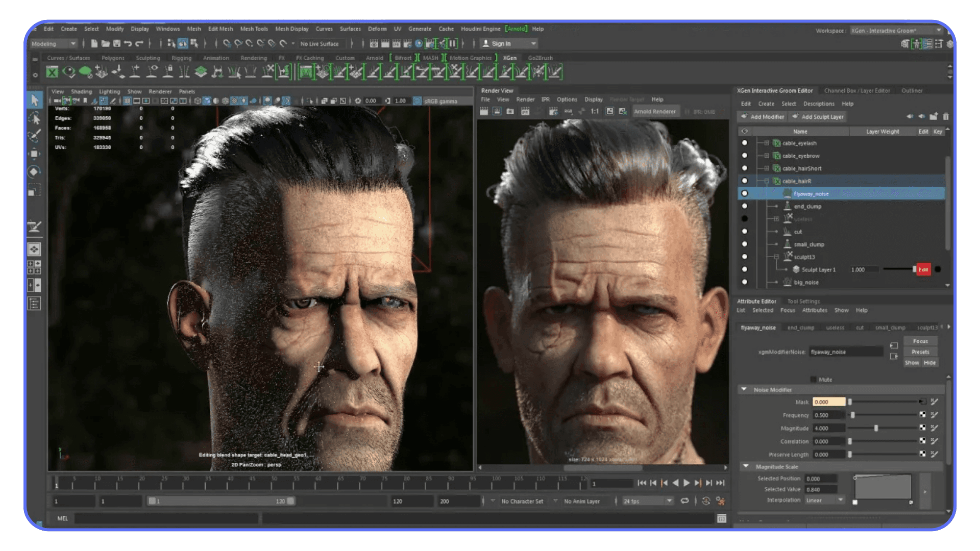Toggle visibility of big_noise modifier
Image resolution: width=980 pixels, height=551 pixels.
(745, 282)
